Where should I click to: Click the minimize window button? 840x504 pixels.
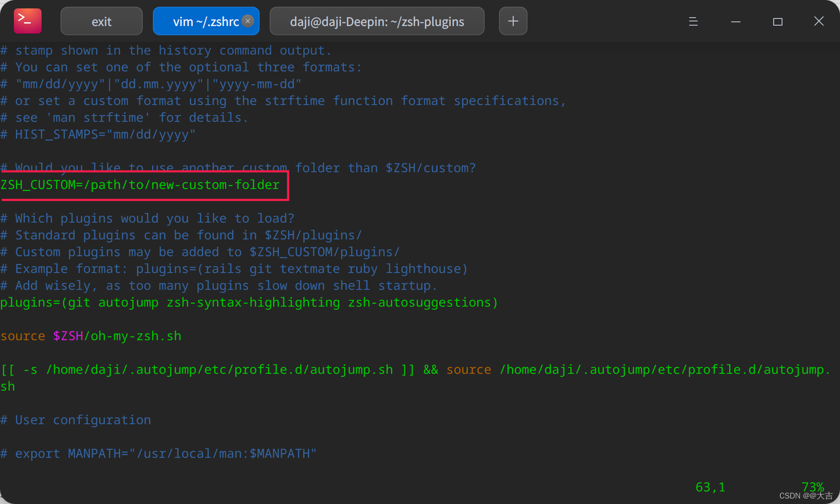pyautogui.click(x=735, y=21)
